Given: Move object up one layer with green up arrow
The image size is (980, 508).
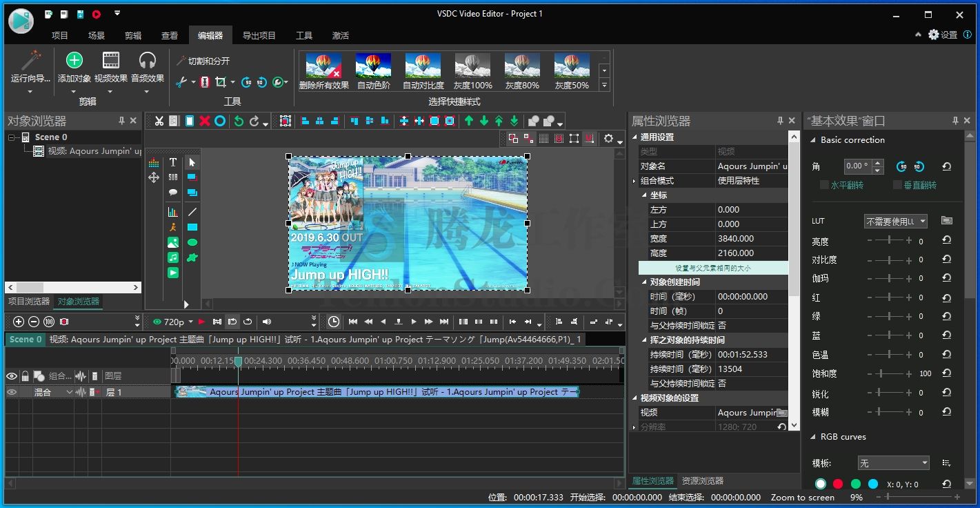Looking at the screenshot, I should 469,121.
